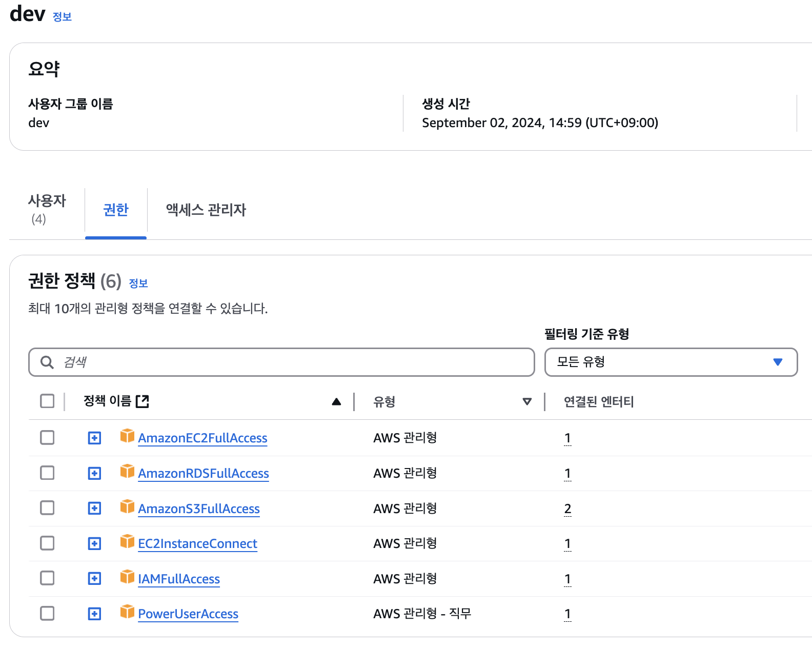This screenshot has width=812, height=650.
Task: Click attached entities count for AmazonRDSFullAccess
Action: pos(567,474)
